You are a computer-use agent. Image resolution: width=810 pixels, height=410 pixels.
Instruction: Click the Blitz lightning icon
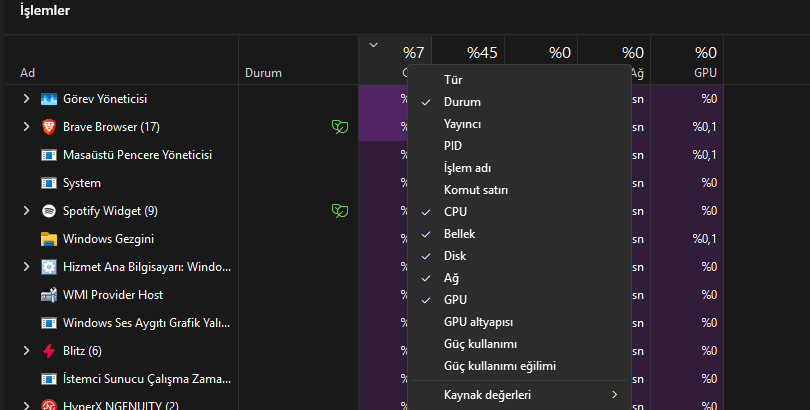click(49, 351)
